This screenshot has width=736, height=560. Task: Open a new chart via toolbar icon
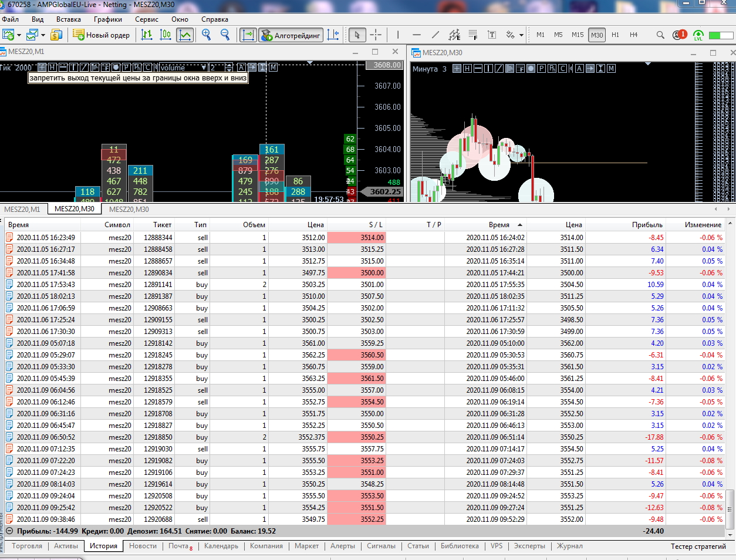pyautogui.click(x=8, y=35)
